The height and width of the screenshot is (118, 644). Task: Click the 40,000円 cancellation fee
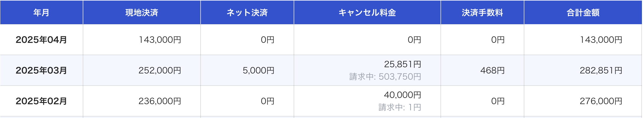coord(402,95)
